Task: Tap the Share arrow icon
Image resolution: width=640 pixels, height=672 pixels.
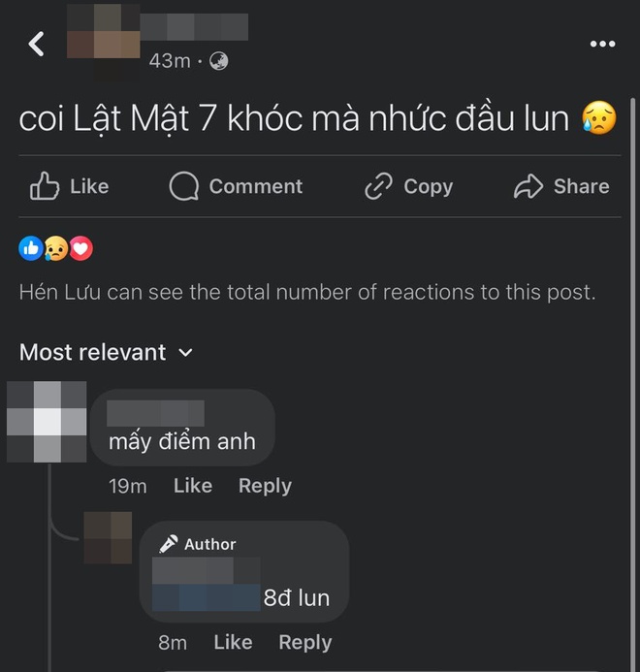Action: (528, 186)
